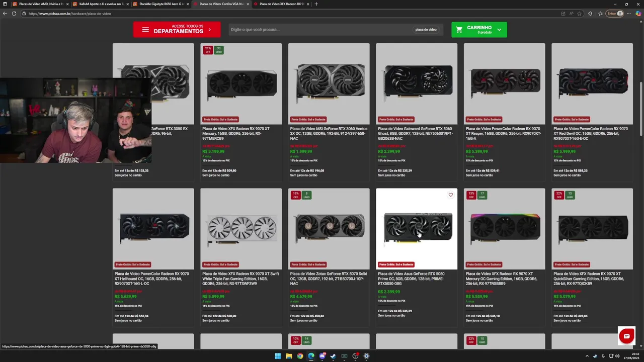644x362 pixels.
Task: Open PowerColor Hellhound OC product image
Action: point(153,229)
